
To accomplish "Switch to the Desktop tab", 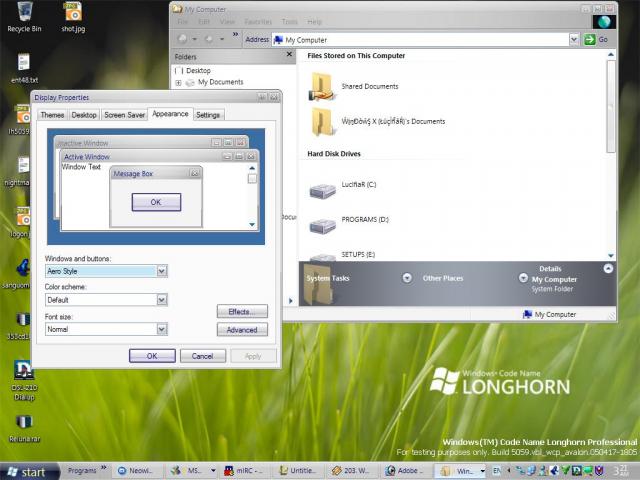I will (84, 115).
